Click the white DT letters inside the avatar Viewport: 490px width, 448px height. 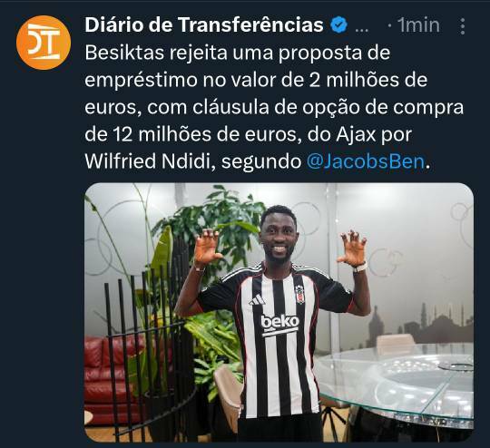(x=44, y=43)
